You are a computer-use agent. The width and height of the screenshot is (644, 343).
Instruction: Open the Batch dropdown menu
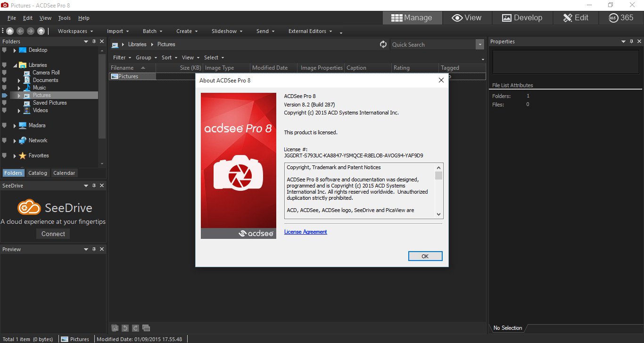click(x=152, y=31)
